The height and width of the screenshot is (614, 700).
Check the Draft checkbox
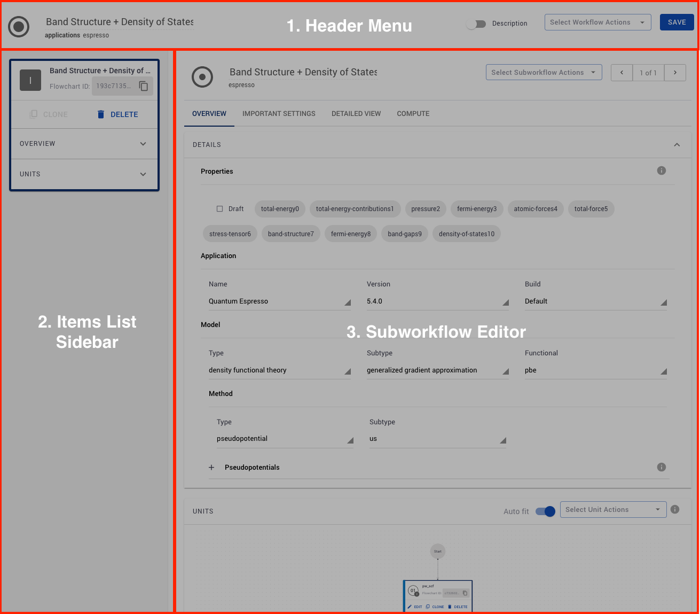tap(219, 209)
